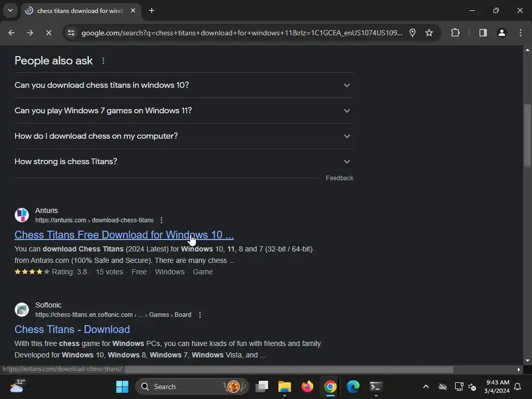View site information icon in address bar
Image resolution: width=532 pixels, height=399 pixels.
pos(71,33)
